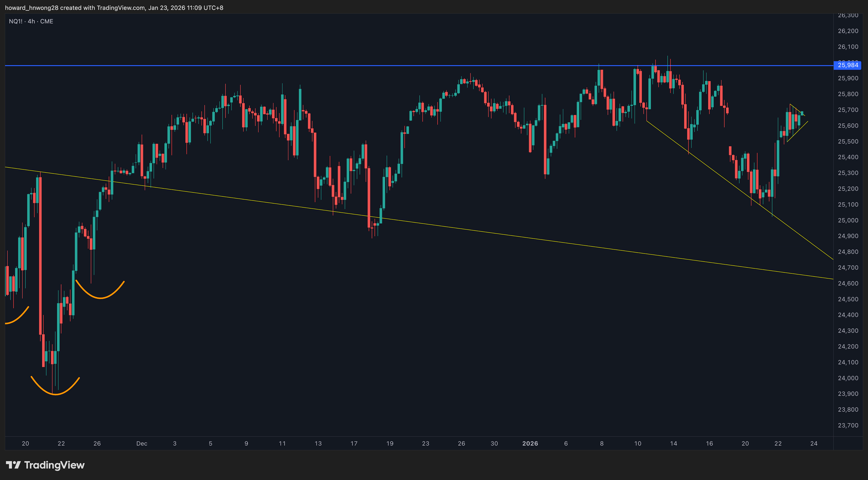Click the Dec label on time axis

(142, 443)
